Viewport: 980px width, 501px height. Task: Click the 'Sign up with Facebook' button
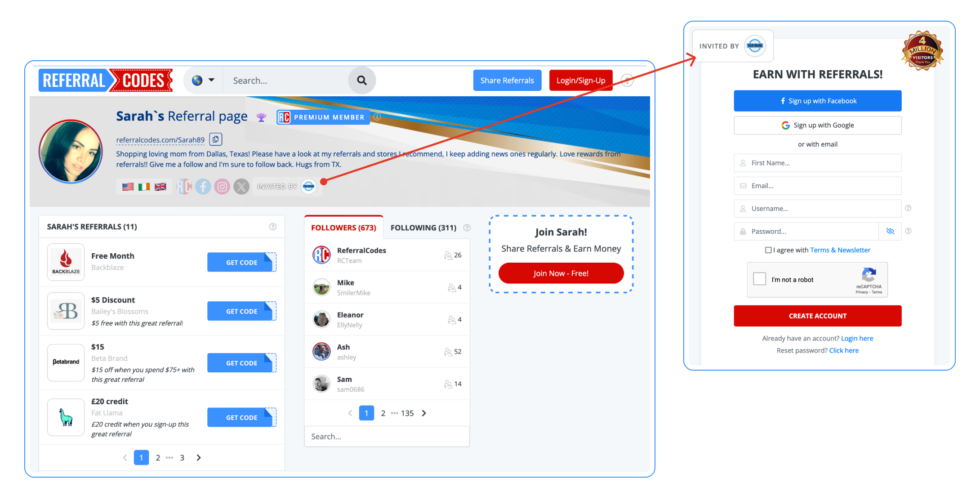point(818,100)
